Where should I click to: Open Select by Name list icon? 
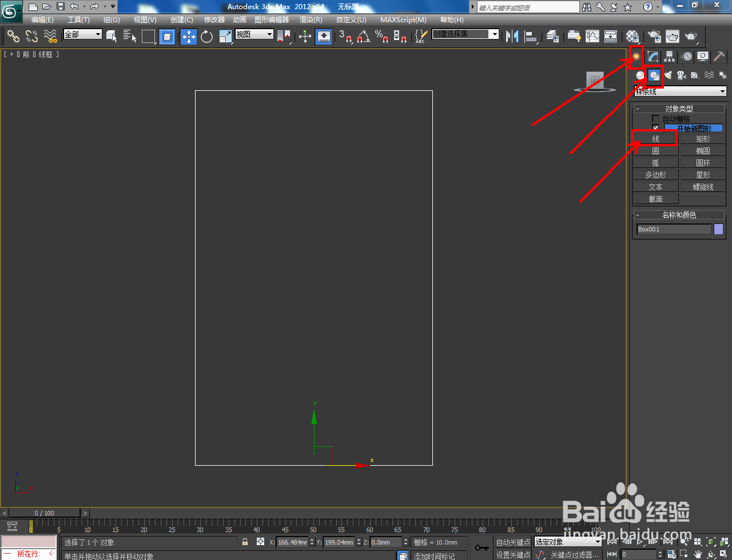pos(130,37)
